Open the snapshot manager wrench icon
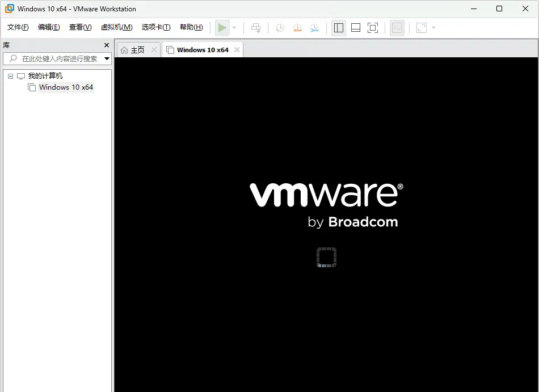Screen dimensions: 539x392 click(x=314, y=28)
